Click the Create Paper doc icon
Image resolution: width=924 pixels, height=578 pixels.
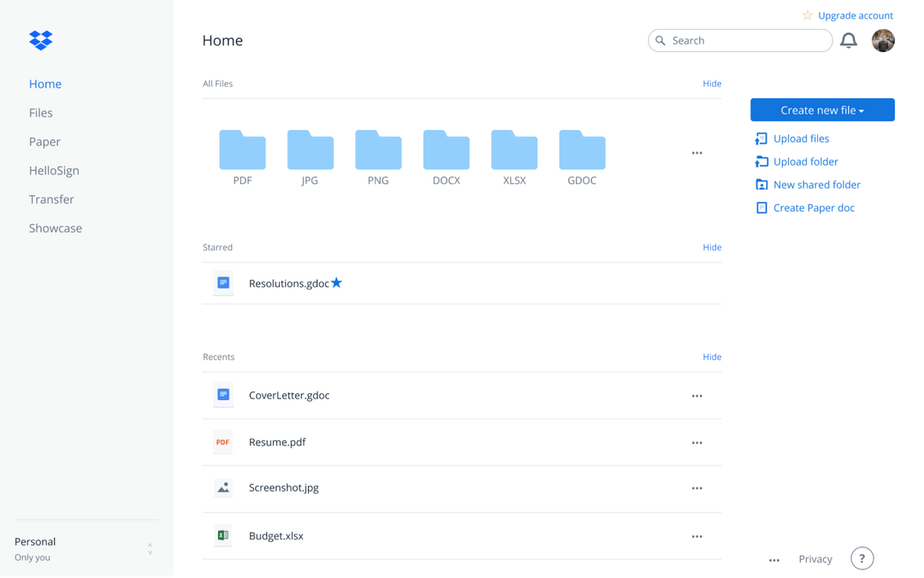[x=761, y=208]
